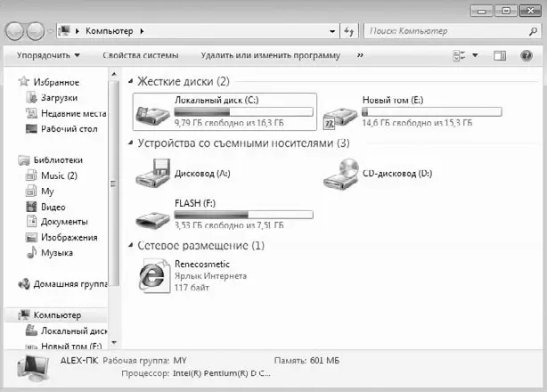The image size is (547, 392).
Task: Click Компьютер in the address breadcrumb
Action: pos(110,31)
